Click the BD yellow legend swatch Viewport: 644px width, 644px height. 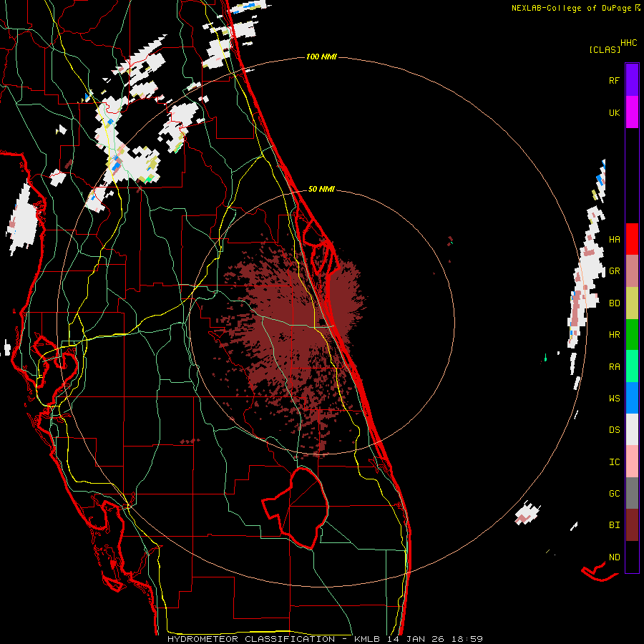click(632, 303)
